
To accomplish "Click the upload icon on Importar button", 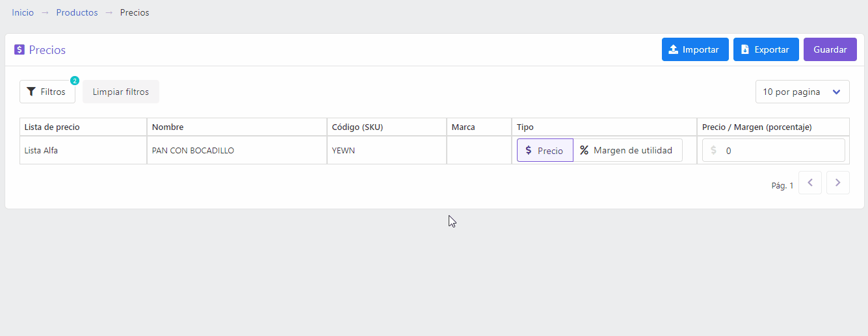I will 674,49.
